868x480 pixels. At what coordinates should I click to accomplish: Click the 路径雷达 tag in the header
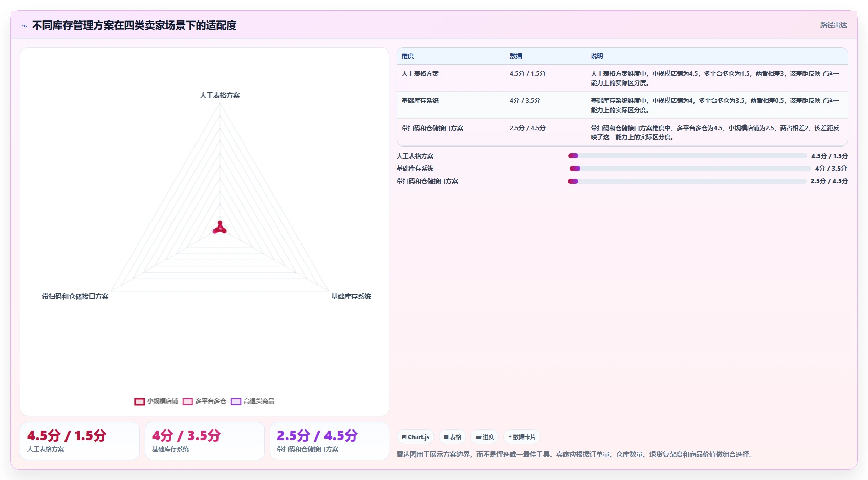(x=833, y=25)
